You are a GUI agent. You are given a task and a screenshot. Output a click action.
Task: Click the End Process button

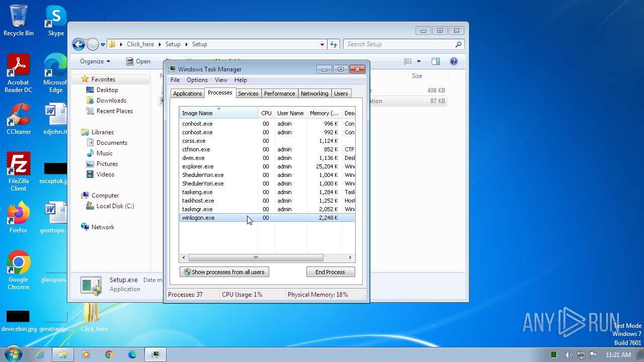tap(331, 272)
